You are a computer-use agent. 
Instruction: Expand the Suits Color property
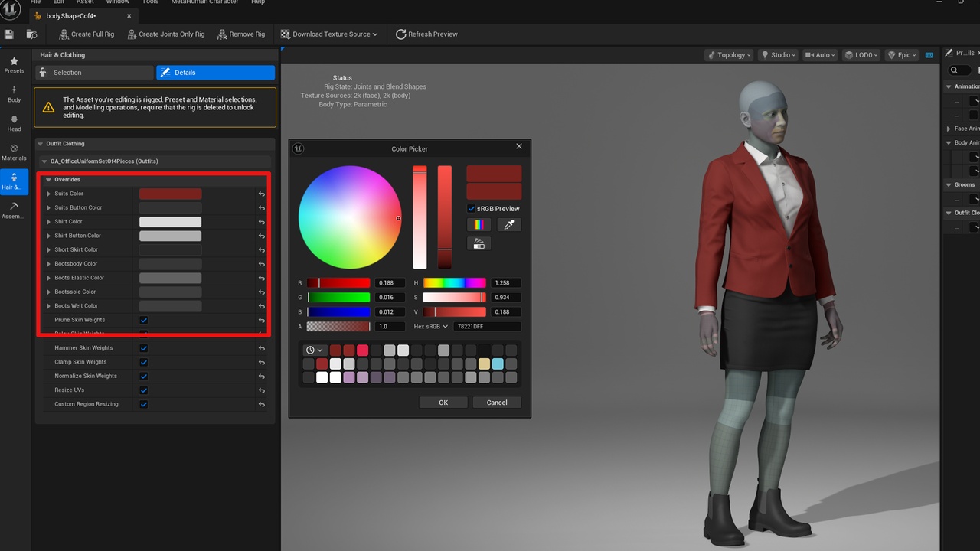click(49, 194)
